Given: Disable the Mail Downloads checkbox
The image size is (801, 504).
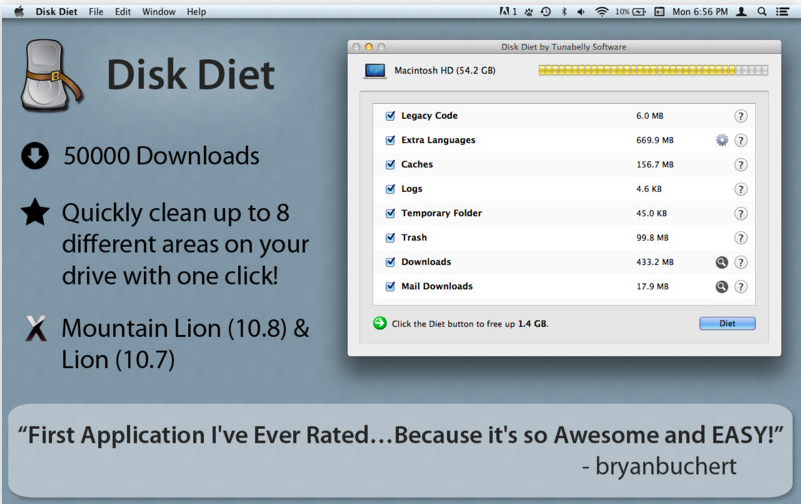Looking at the screenshot, I should [390, 286].
